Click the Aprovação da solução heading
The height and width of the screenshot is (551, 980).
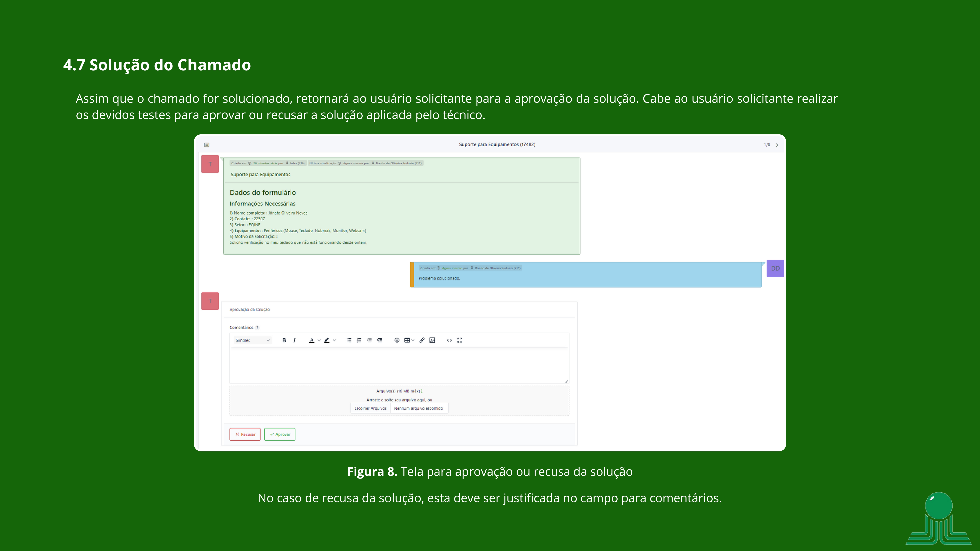coord(250,310)
